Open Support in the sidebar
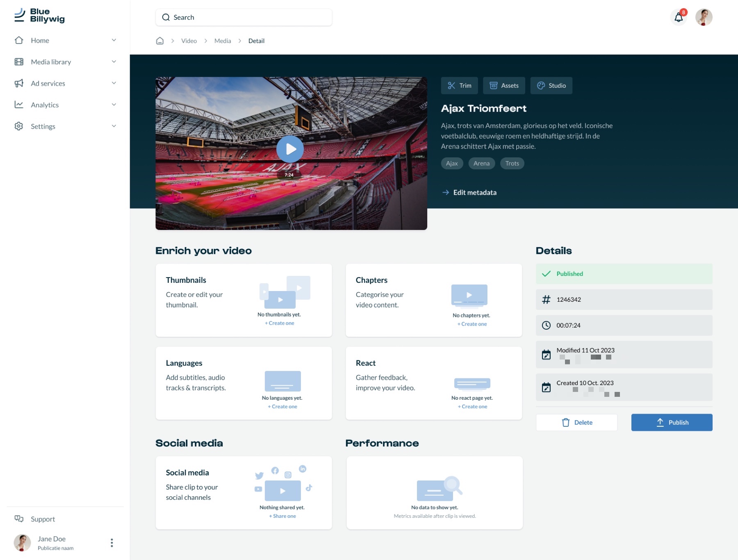 (x=43, y=519)
